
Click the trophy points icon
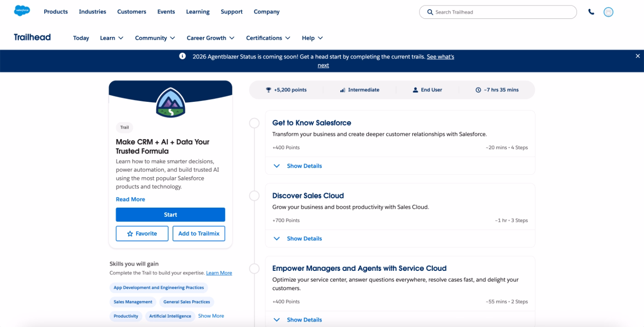[269, 90]
